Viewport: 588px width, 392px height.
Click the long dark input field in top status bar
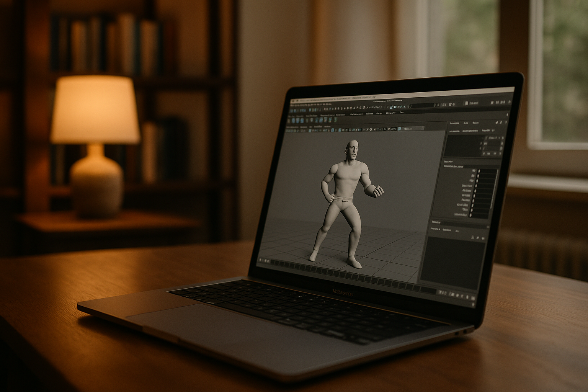click(423, 106)
